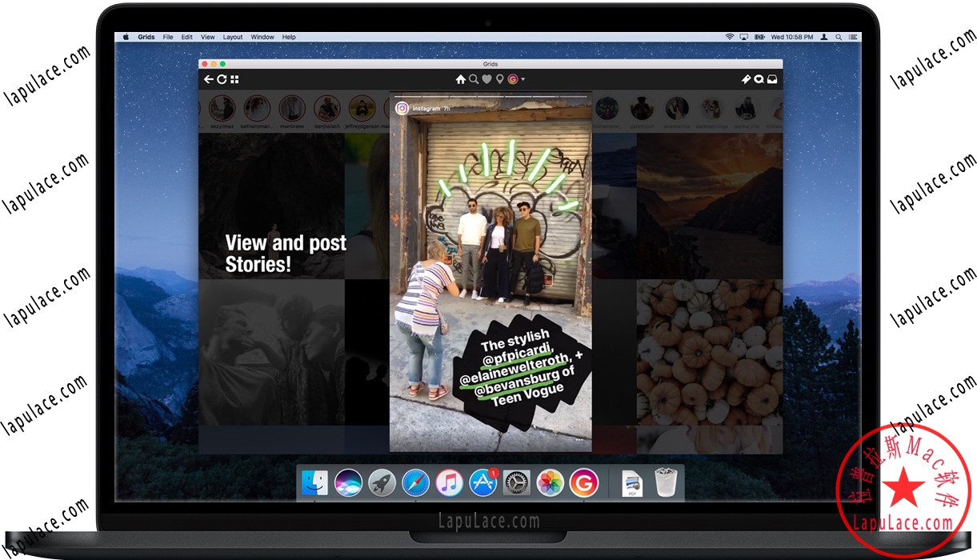Switch to grid layout view
This screenshot has height=560, width=977.
click(233, 79)
